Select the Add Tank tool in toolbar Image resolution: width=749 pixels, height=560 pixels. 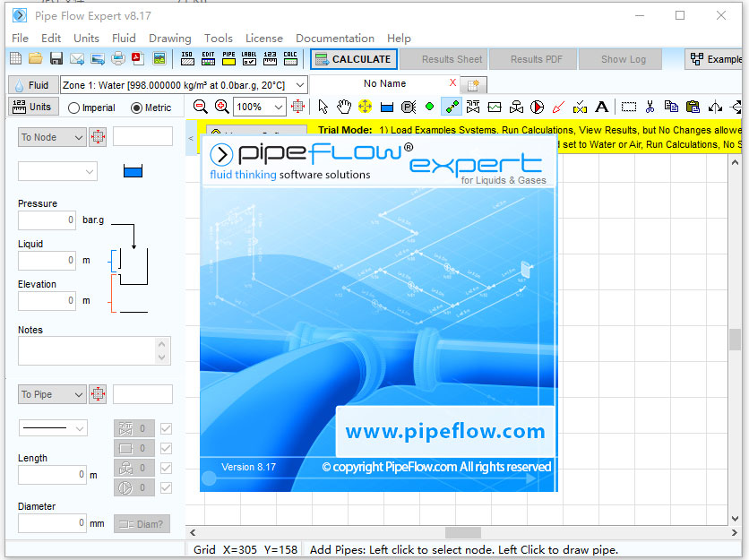click(387, 107)
